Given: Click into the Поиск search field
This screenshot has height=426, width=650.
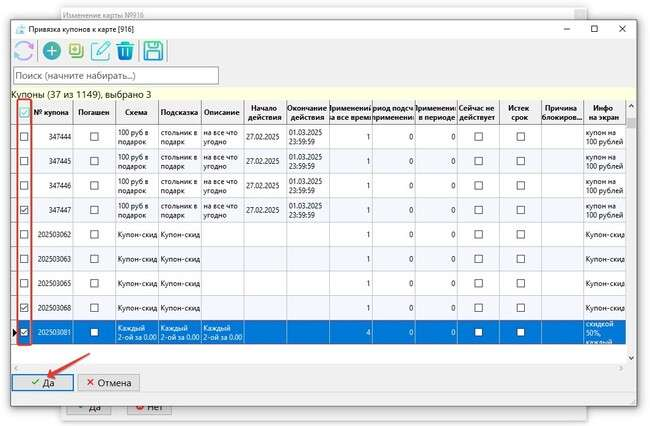Looking at the screenshot, I should point(115,75).
